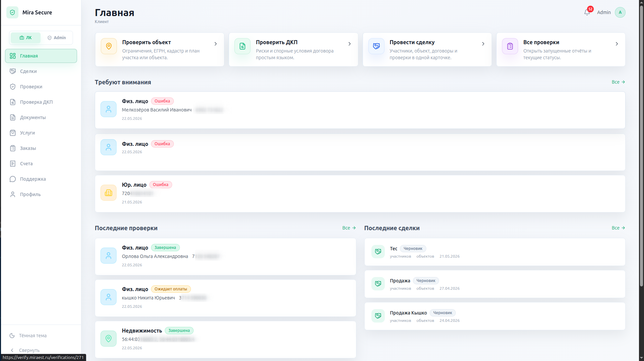Click the Заказы clipboard sidebar icon
644x361 pixels.
13,148
